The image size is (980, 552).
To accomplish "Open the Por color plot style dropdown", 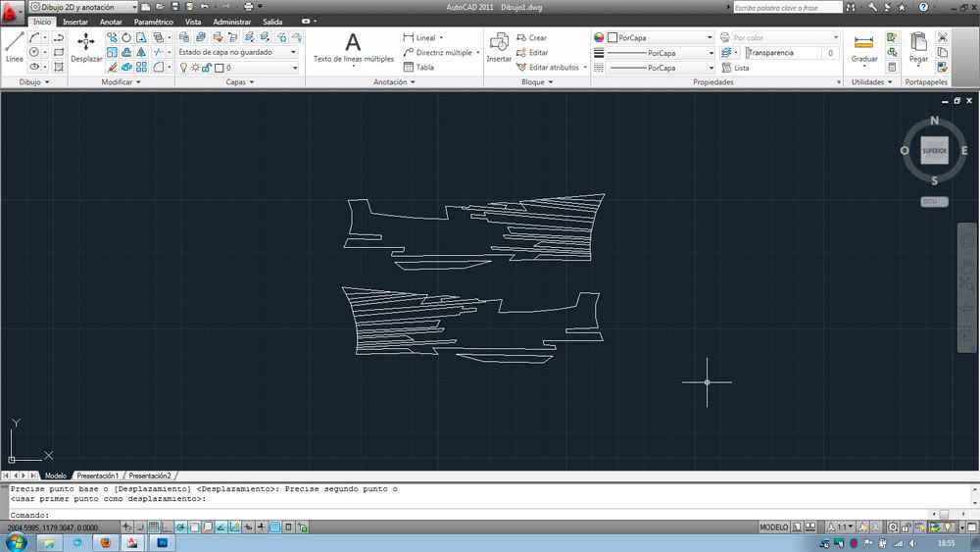I will coord(786,37).
